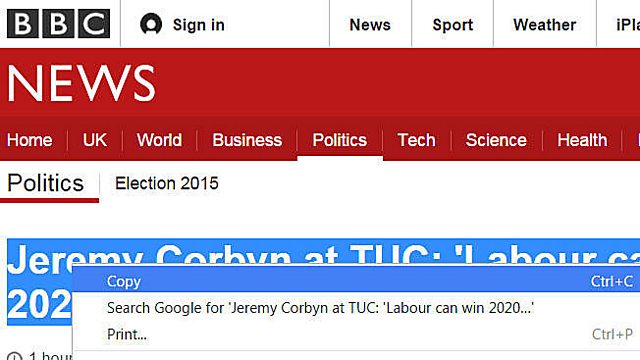Open the Sign in link
The height and width of the screenshot is (360, 640).
tap(199, 25)
